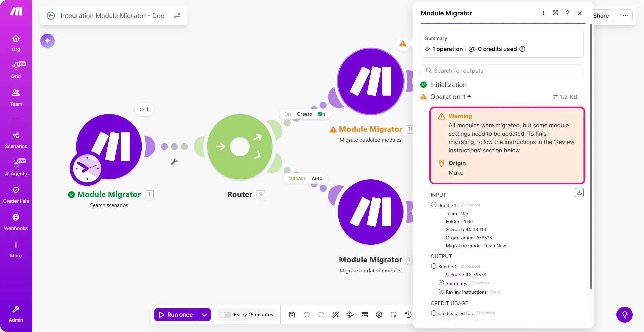Image resolution: width=644 pixels, height=332 pixels.
Task: Click the panel's vertical scrollbar
Action: (591, 156)
